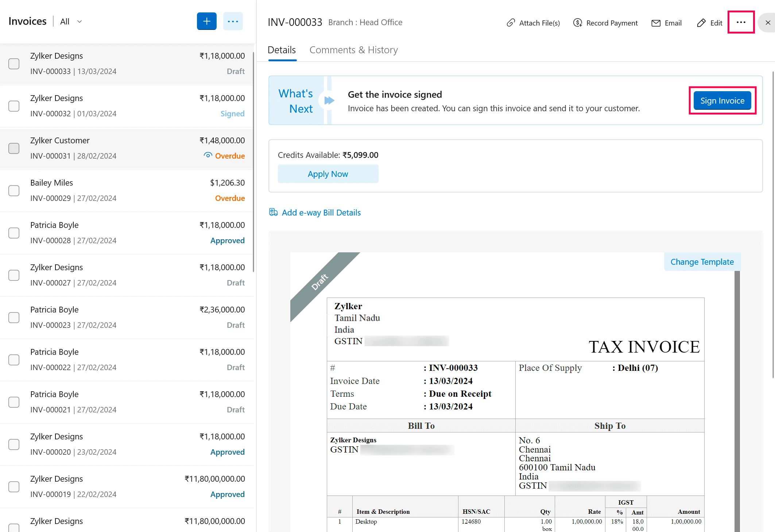Viewport: 775px width, 532px height.
Task: Click the Sign Invoice button
Action: 722,101
